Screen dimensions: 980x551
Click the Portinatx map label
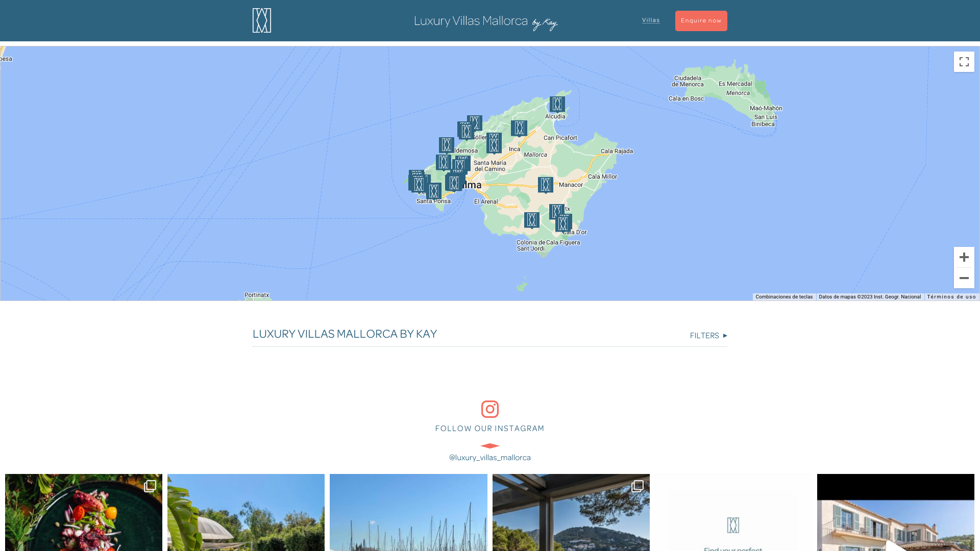(x=256, y=295)
